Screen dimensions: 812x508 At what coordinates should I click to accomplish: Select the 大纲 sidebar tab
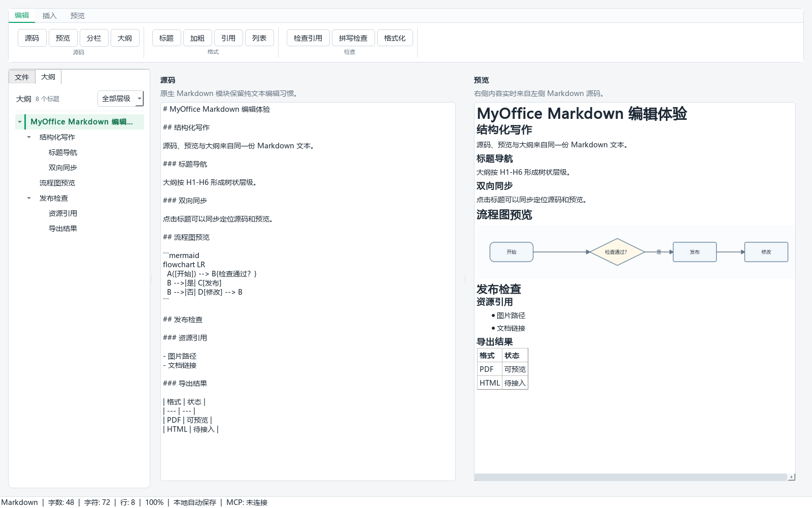click(48, 77)
